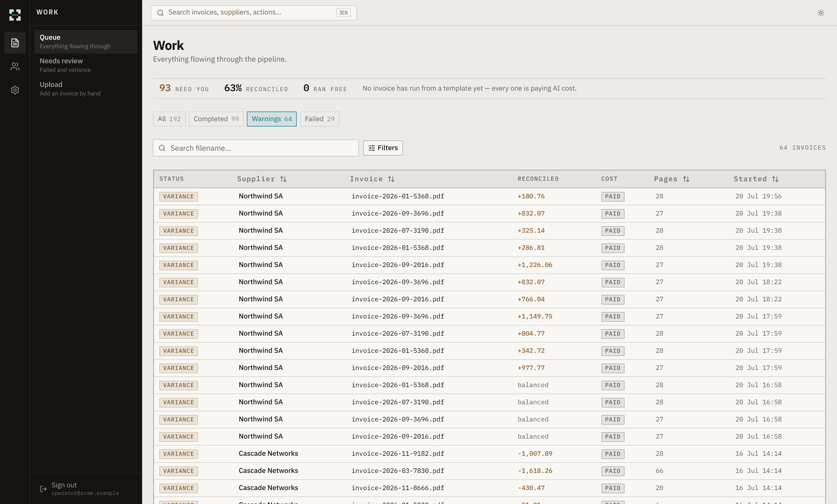Toggle the light theme sun icon
The height and width of the screenshot is (504, 837).
coord(821,13)
